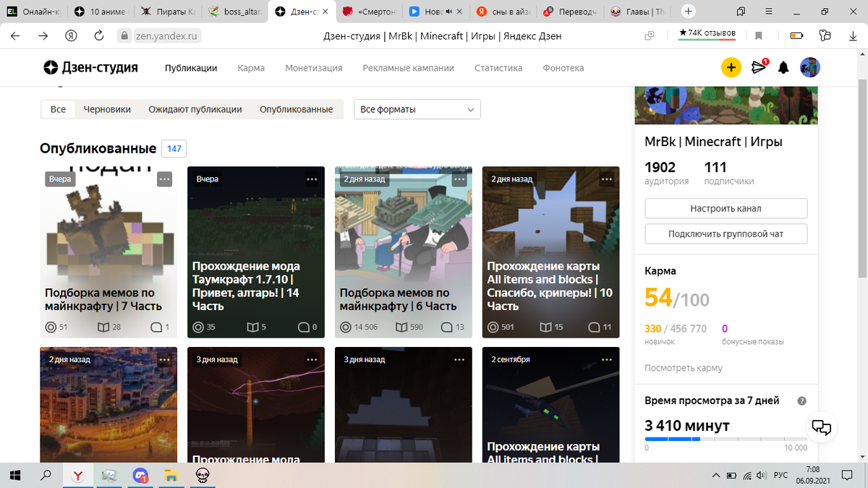
Task: Open the chat support floating button
Action: click(x=822, y=427)
